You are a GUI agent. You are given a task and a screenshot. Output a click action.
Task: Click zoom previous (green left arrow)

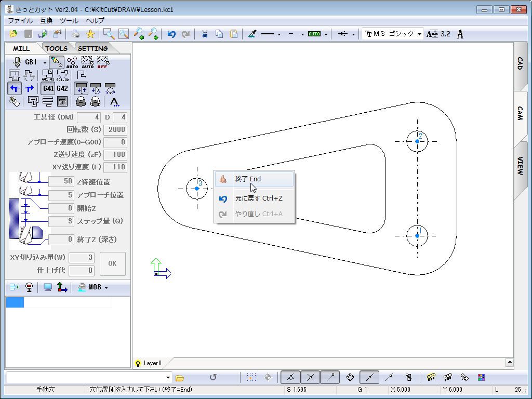[138, 34]
